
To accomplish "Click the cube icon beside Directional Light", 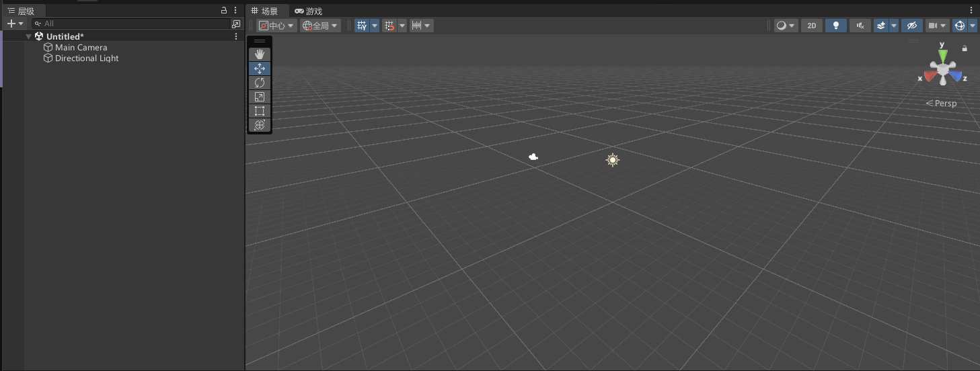I will [48, 58].
